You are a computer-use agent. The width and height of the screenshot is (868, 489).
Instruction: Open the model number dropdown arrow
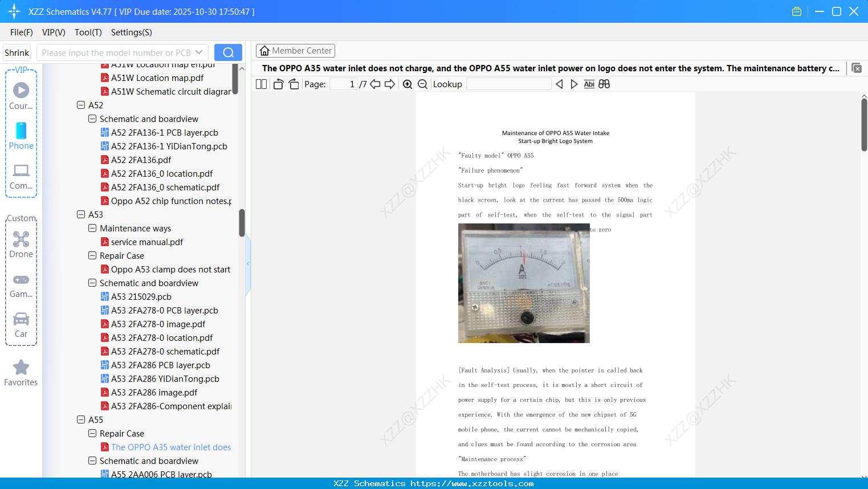(x=199, y=52)
